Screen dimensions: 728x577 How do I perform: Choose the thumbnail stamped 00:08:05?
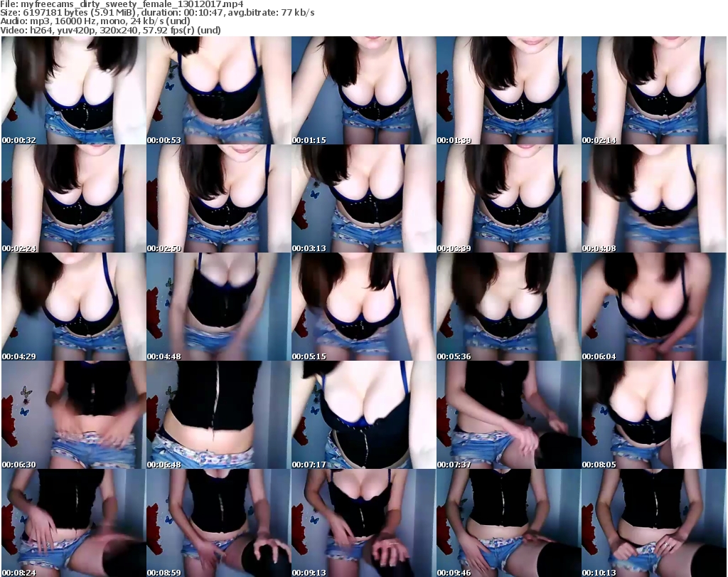tap(654, 415)
